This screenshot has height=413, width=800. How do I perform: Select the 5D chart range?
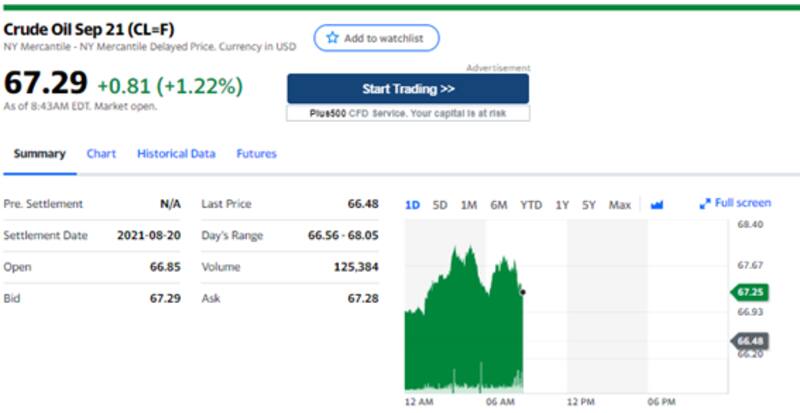point(440,205)
